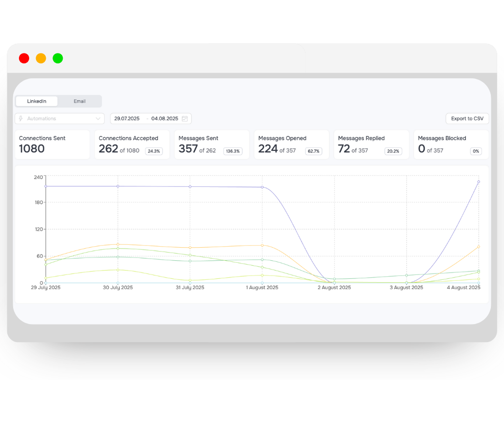Click the 262 value in Connections Accepted
The height and width of the screenshot is (436, 504).
tap(108, 148)
